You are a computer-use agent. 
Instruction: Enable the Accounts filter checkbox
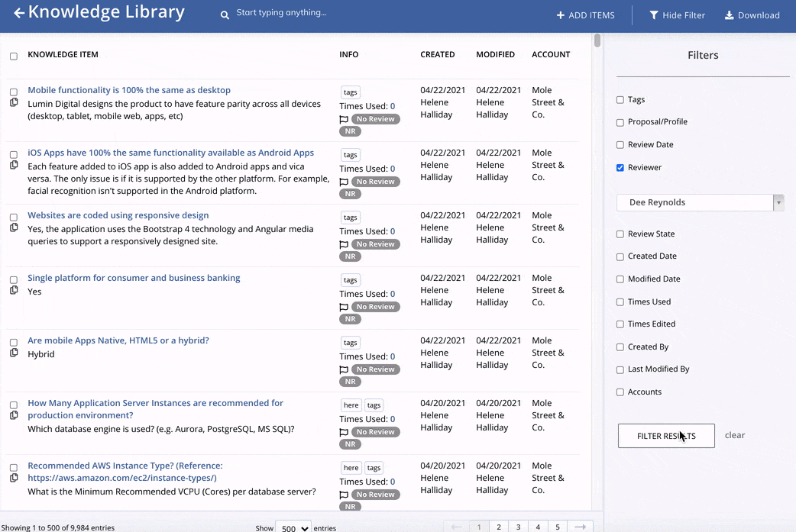(620, 392)
